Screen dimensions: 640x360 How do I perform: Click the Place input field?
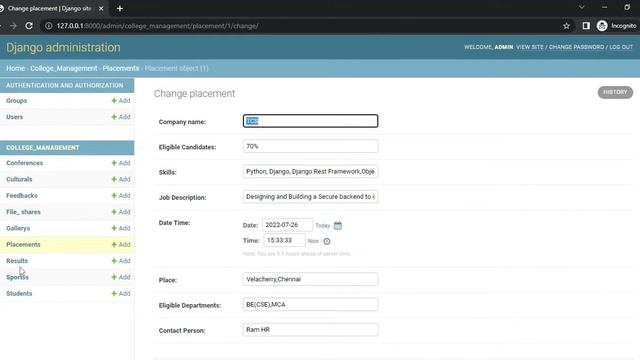[310, 279]
